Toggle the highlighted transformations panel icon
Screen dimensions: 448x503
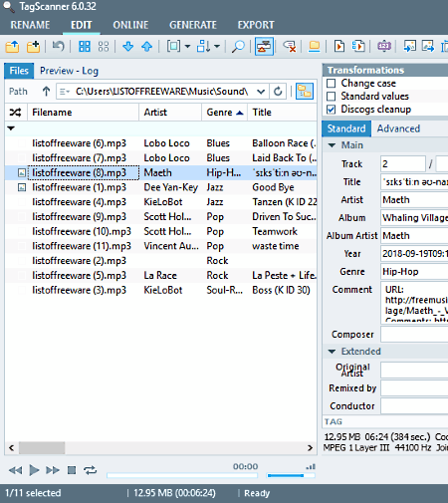[264, 46]
